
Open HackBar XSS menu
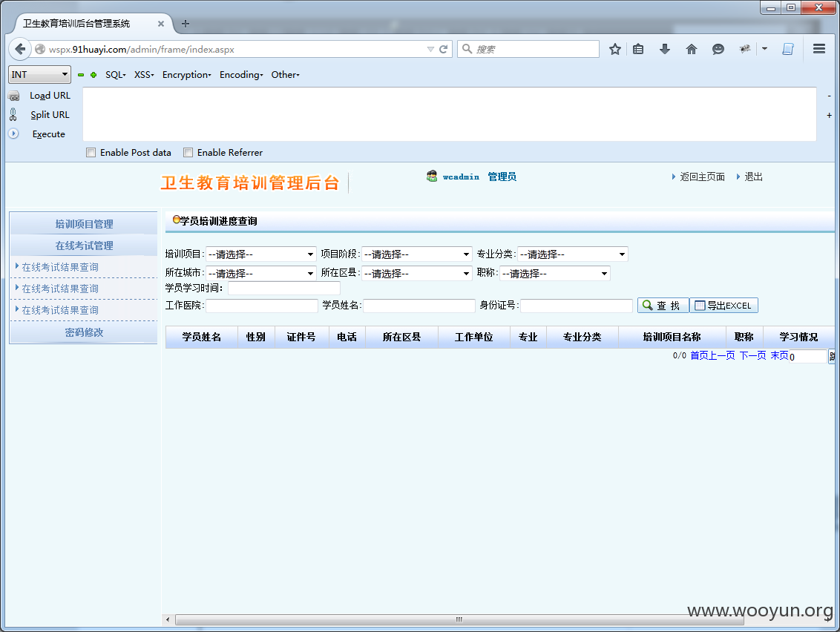click(x=143, y=75)
